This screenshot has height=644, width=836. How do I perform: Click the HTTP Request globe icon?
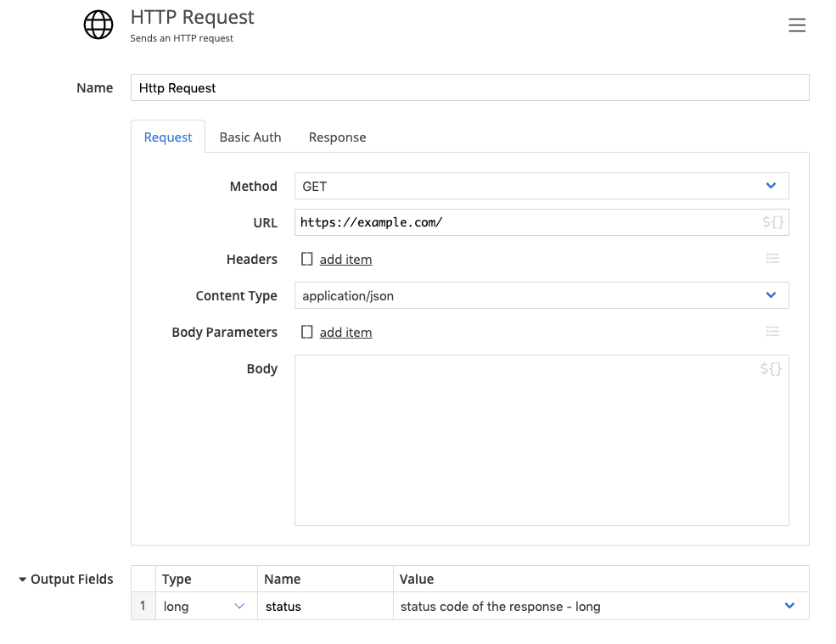tap(98, 25)
